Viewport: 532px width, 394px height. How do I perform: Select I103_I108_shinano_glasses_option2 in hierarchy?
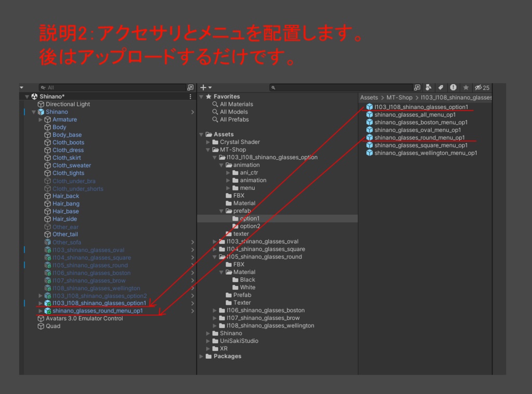pos(96,296)
